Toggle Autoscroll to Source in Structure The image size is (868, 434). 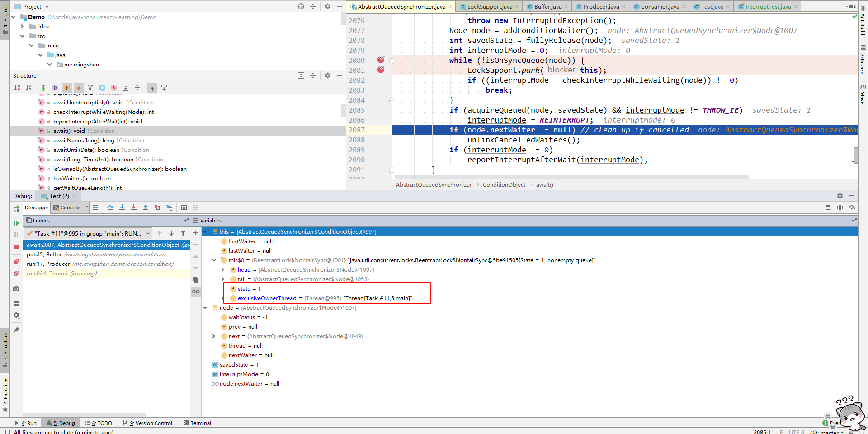click(x=152, y=88)
